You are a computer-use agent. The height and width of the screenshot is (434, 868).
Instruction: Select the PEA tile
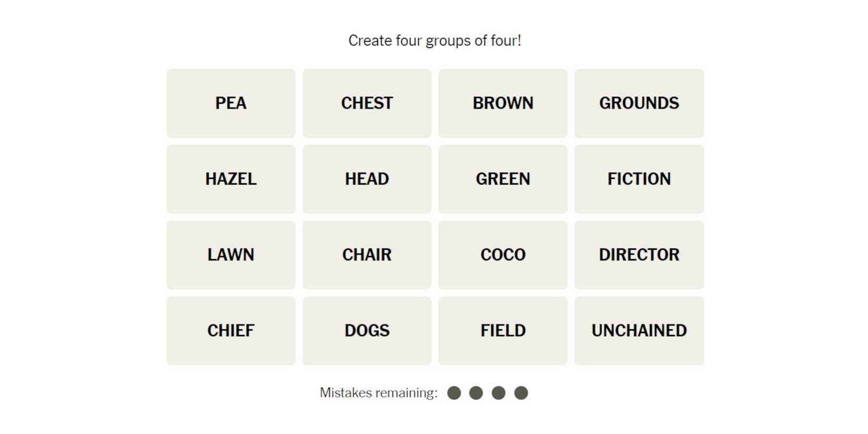230,103
